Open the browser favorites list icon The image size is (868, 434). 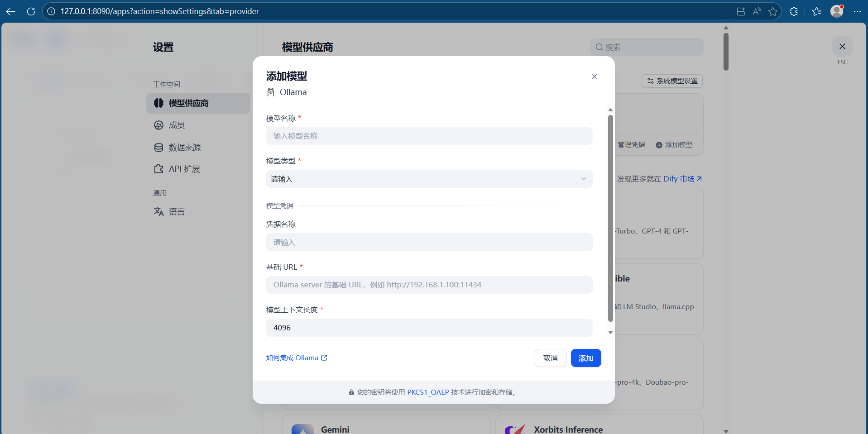816,11
